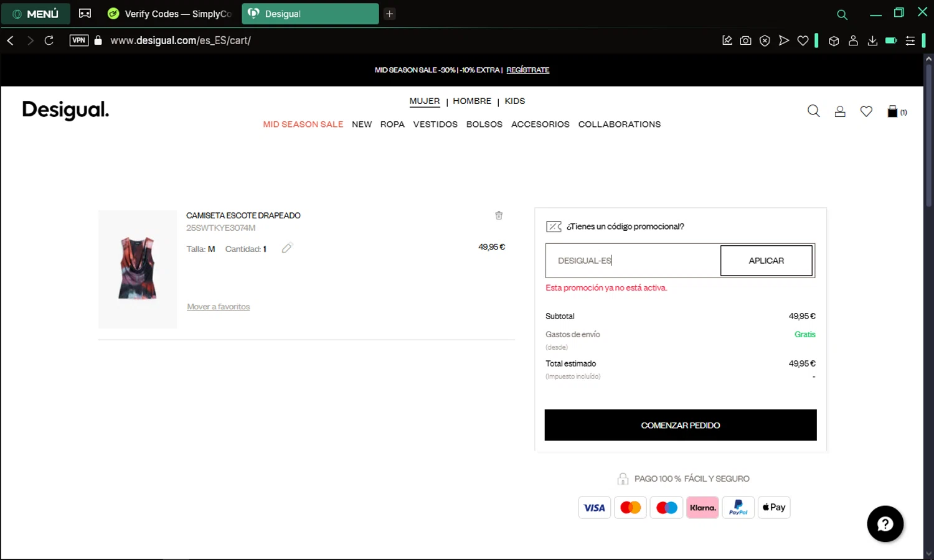Select the Apple Pay payment logo
The image size is (934, 560).
point(774,508)
